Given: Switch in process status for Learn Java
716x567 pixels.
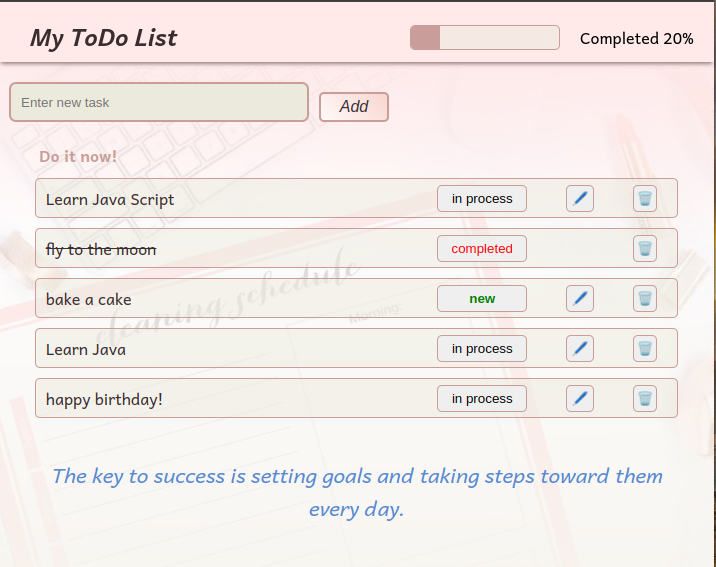Looking at the screenshot, I should point(482,349).
